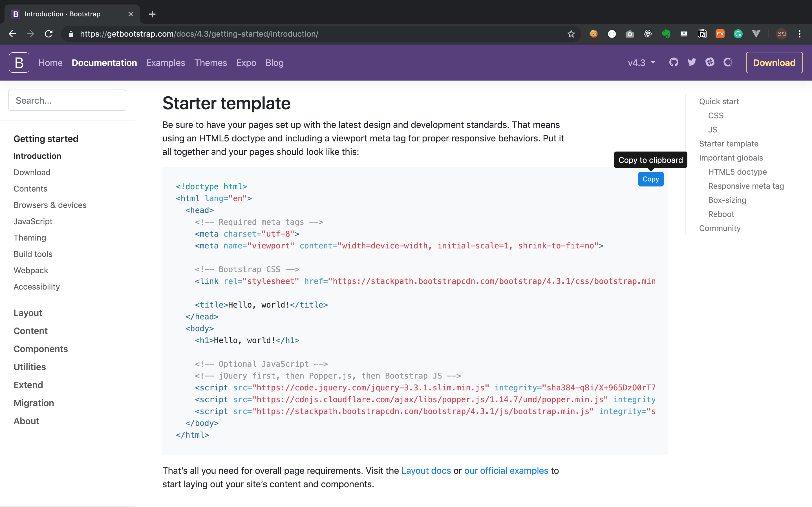812x507 pixels.
Task: Click the Open Collective icon
Action: [x=727, y=62]
